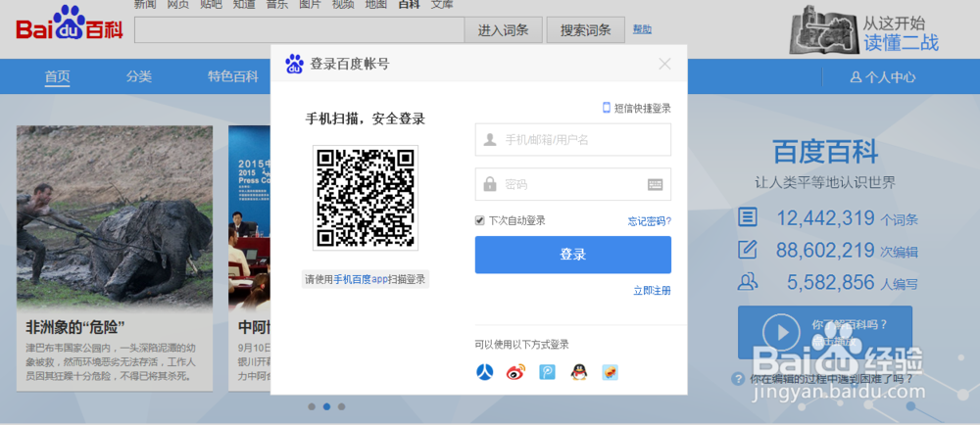980x425 pixels.
Task: Click the login QR code
Action: [x=366, y=198]
